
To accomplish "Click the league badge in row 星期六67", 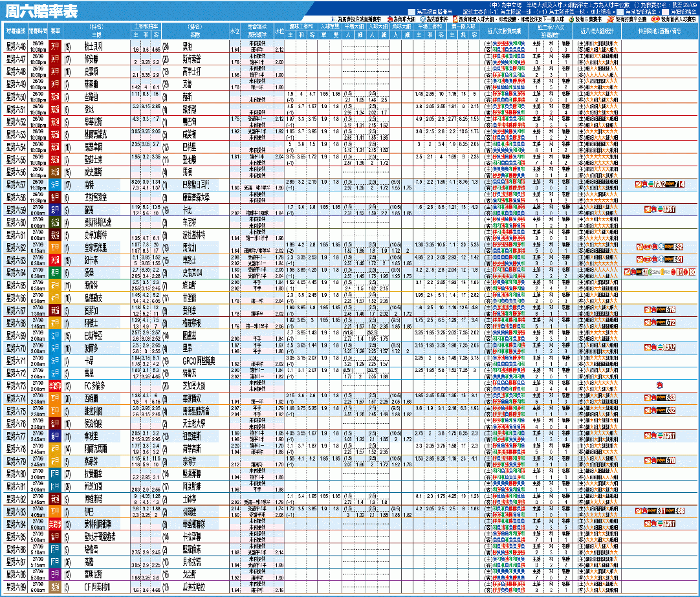I will [55, 310].
